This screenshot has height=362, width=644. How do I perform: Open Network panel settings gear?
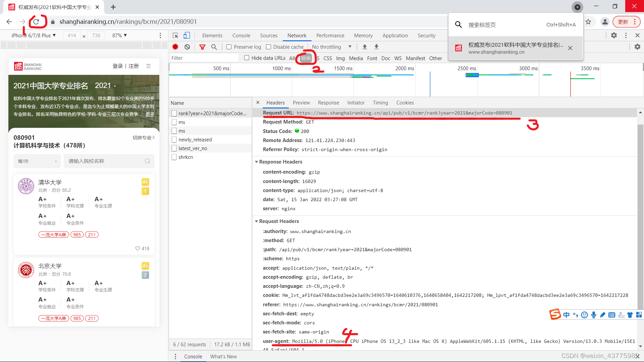(637, 47)
